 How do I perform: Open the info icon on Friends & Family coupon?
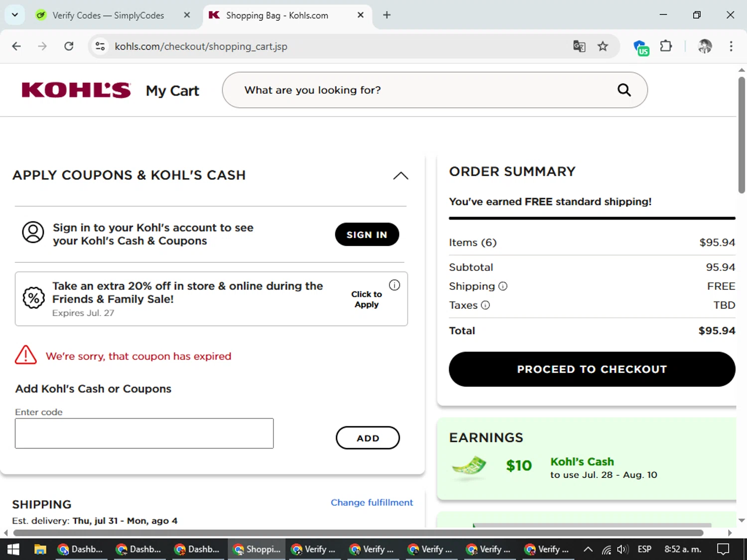[x=394, y=285]
